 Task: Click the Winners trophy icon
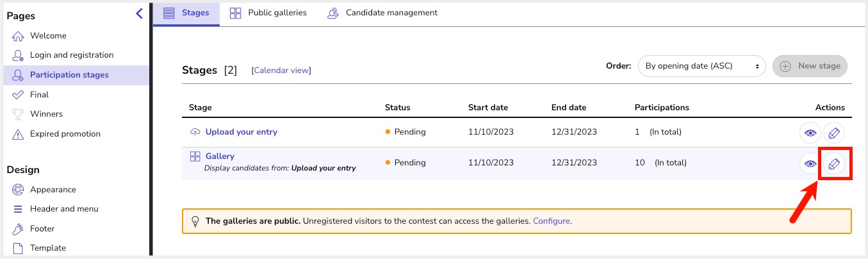18,114
